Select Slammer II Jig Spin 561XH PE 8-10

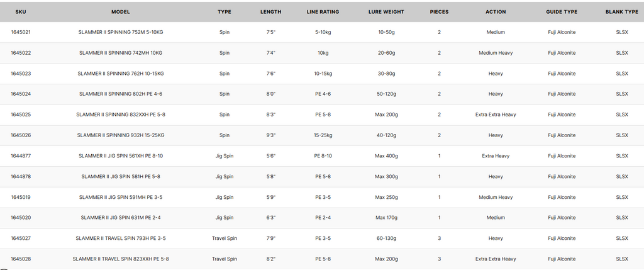click(x=120, y=156)
